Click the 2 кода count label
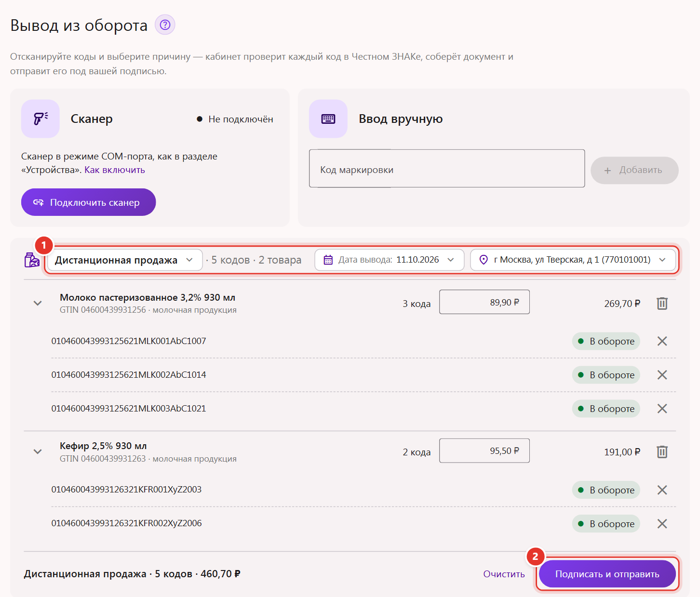Viewport: 700px width, 597px height. [417, 452]
